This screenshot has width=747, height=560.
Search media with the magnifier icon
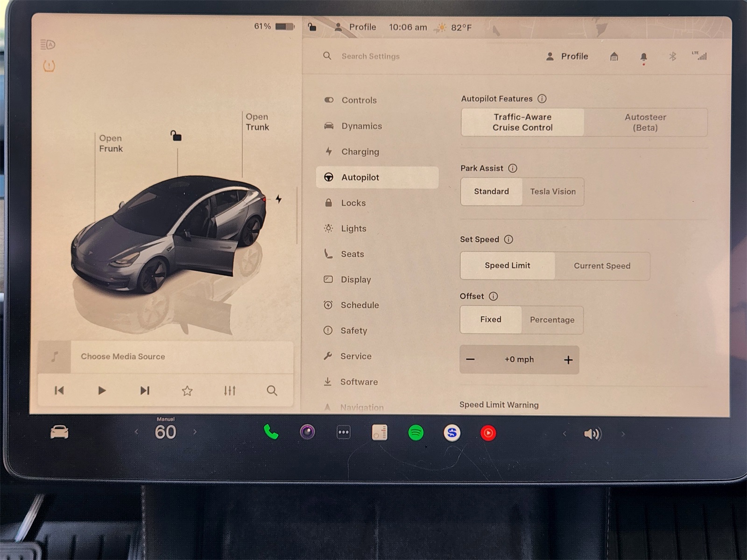[x=272, y=391]
